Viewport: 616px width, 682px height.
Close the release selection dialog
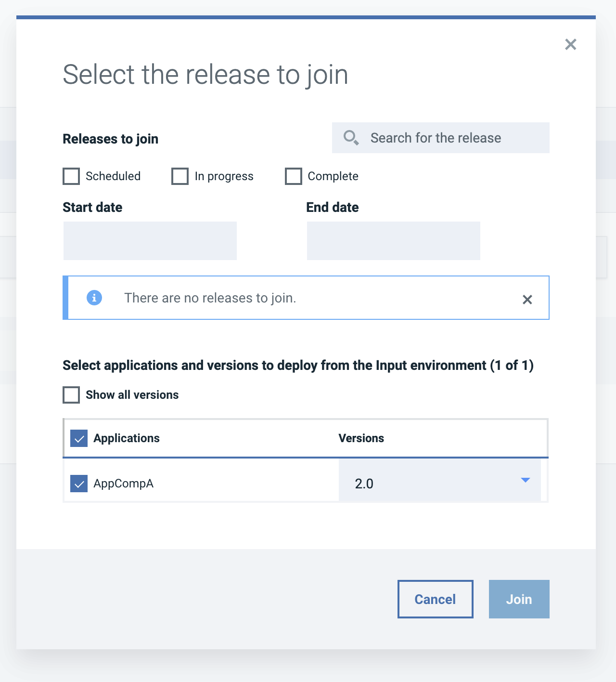point(571,44)
